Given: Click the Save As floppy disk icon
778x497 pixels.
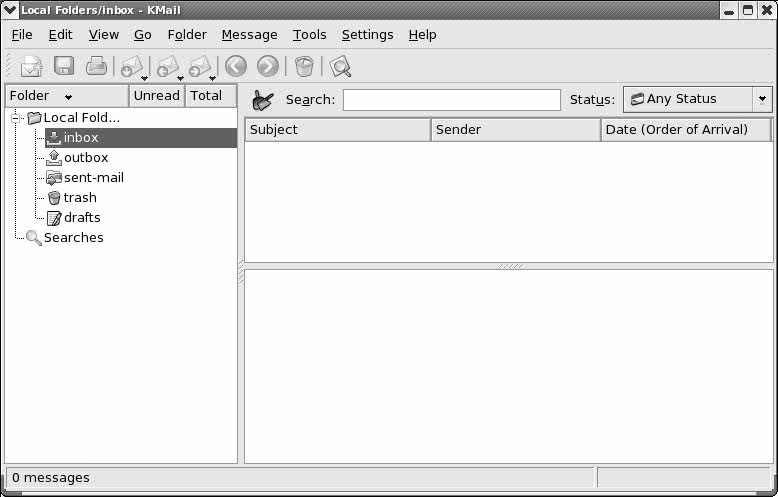Looking at the screenshot, I should point(64,65).
